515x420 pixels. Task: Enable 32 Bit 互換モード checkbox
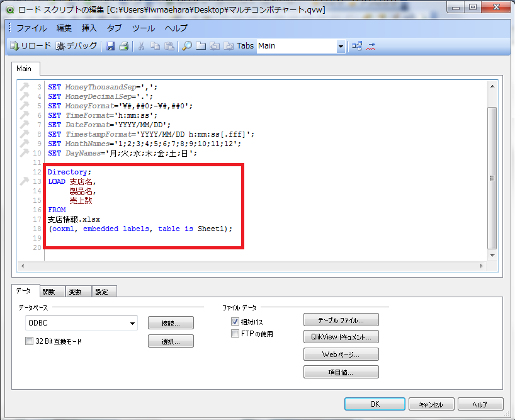pos(29,341)
